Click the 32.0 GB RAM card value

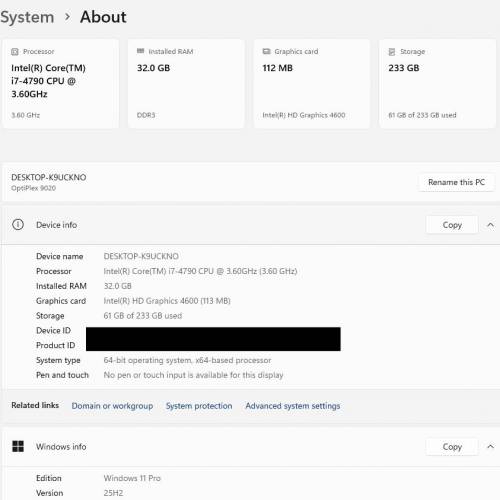click(153, 68)
